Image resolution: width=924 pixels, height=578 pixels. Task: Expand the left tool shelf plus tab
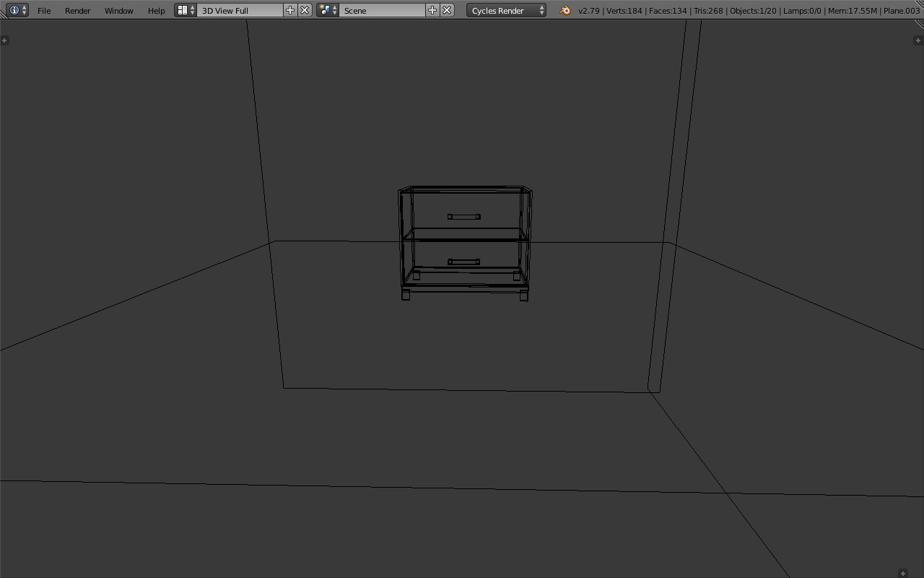click(4, 40)
